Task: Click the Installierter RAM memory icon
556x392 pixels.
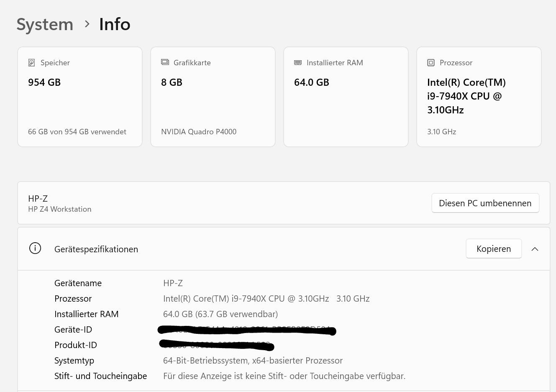Action: pyautogui.click(x=298, y=63)
